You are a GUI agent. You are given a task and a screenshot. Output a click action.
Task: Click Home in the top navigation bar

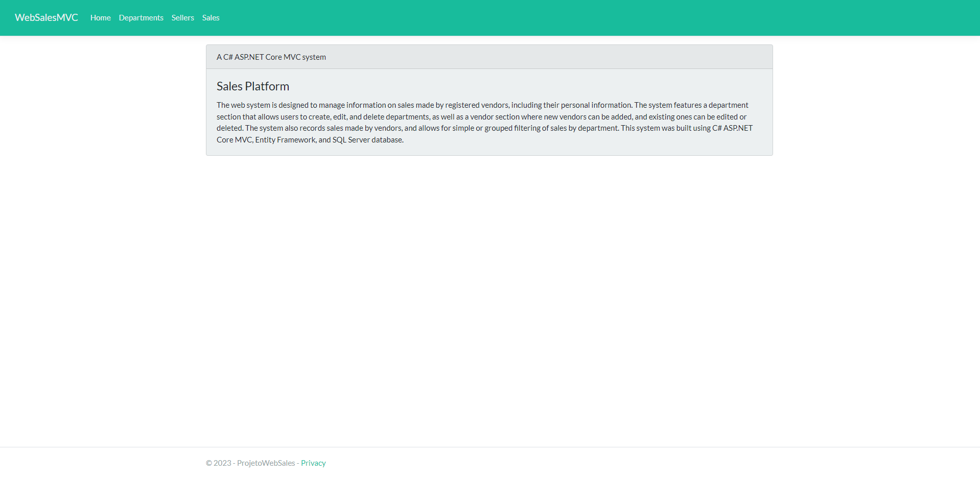tap(100, 17)
